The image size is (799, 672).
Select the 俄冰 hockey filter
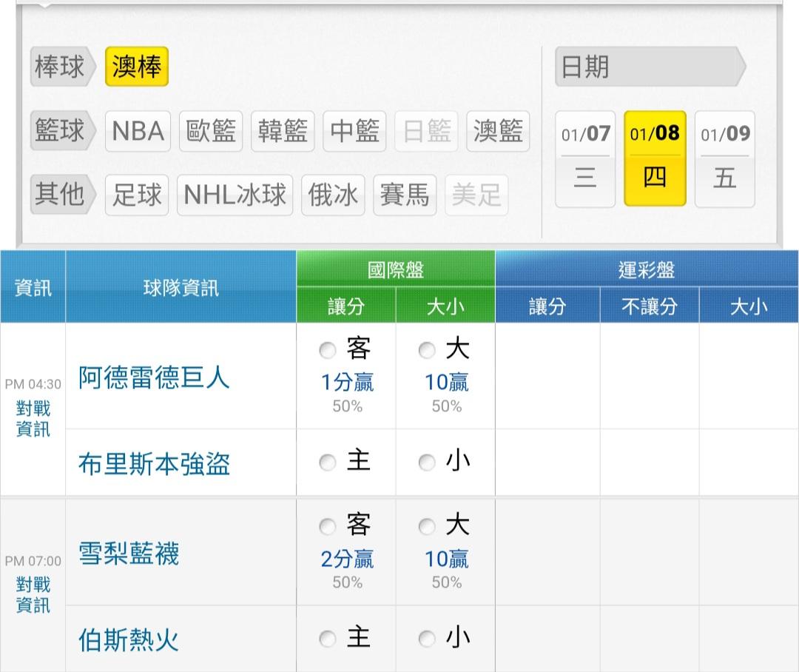(333, 195)
